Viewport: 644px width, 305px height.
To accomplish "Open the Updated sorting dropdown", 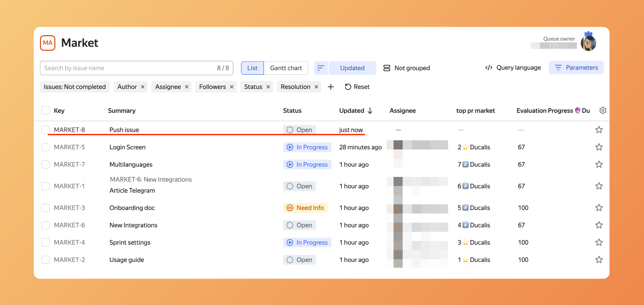I will [352, 68].
